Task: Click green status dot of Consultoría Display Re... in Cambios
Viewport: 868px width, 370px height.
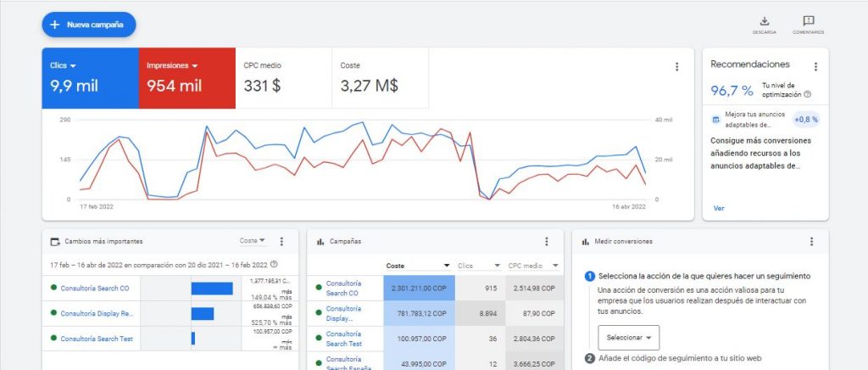Action: point(53,313)
